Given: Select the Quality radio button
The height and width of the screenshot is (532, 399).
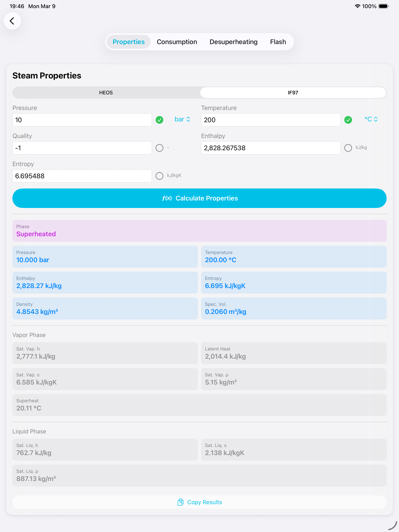Looking at the screenshot, I should [159, 148].
